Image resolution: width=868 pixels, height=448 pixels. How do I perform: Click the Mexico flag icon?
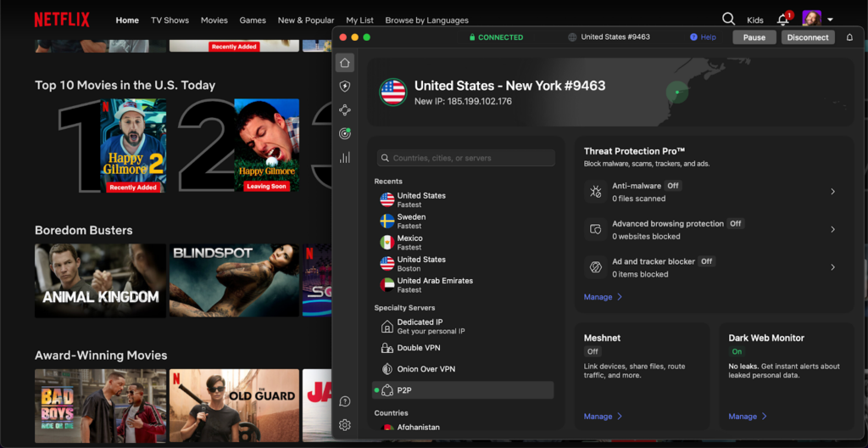[387, 243]
